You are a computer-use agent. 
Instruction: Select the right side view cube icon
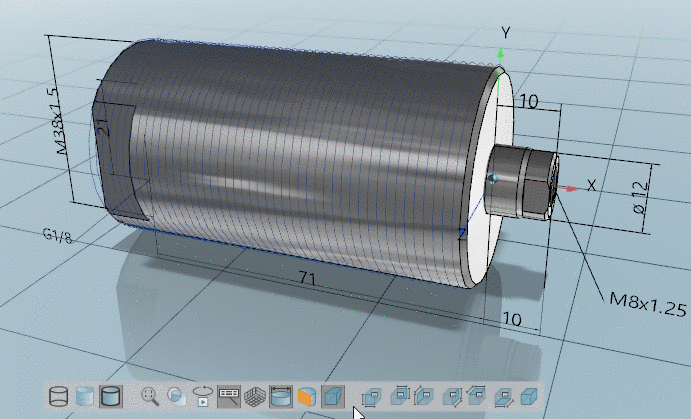(x=452, y=396)
